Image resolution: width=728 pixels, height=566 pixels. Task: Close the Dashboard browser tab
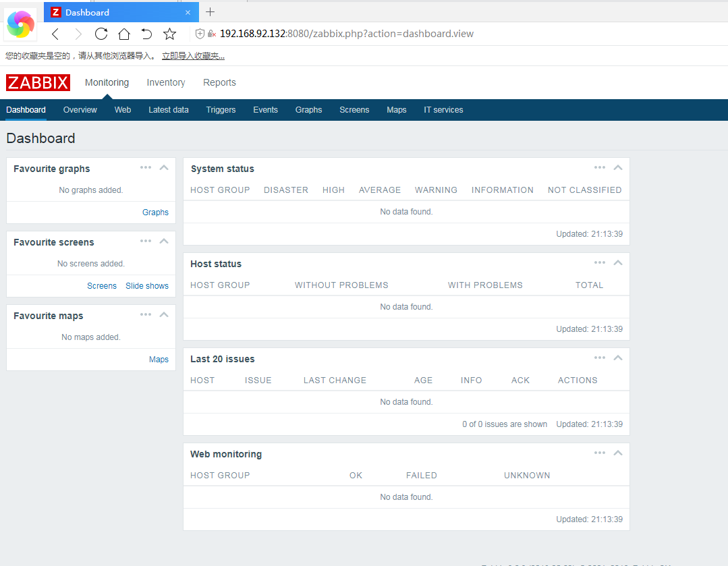pos(188,13)
